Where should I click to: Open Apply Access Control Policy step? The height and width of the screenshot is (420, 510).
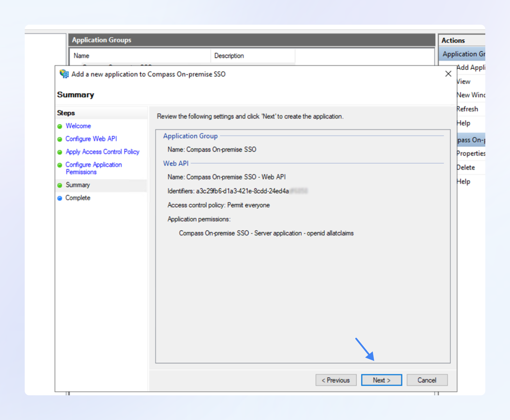[x=102, y=152]
